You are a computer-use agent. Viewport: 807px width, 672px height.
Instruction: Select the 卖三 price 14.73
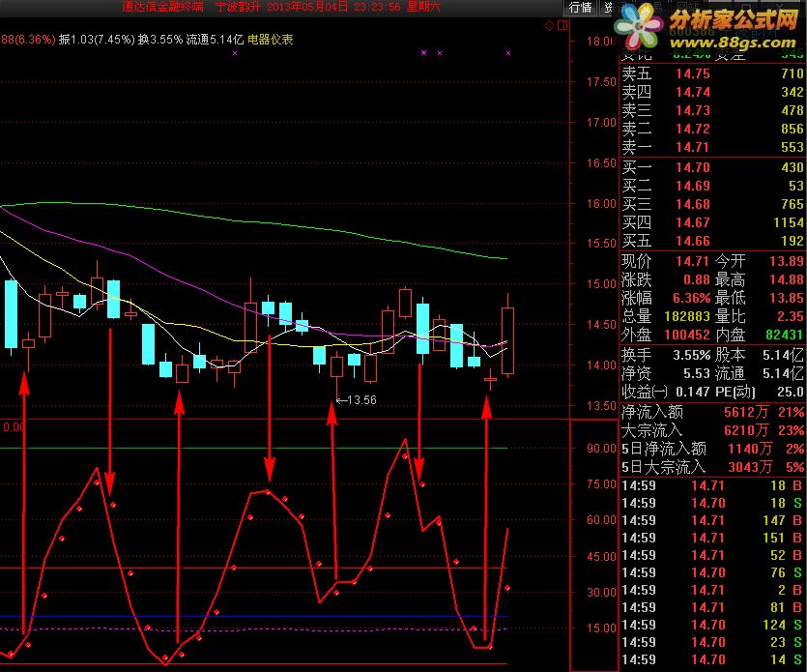[x=693, y=110]
